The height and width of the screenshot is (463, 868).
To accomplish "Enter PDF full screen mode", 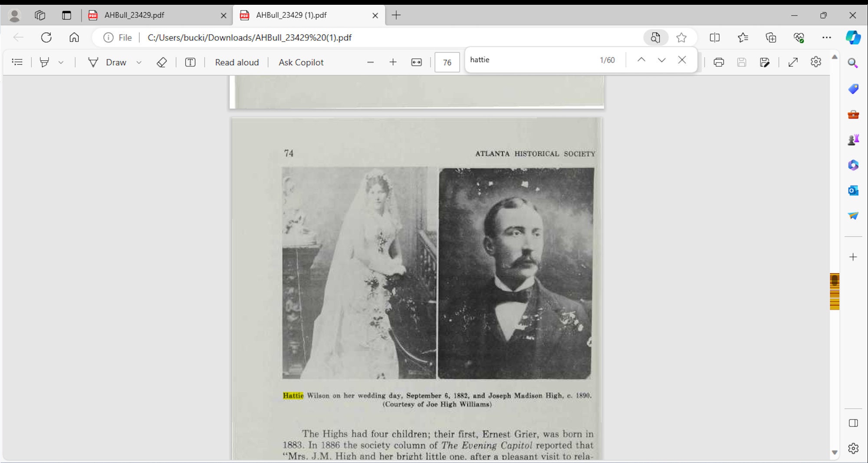I will 793,62.
